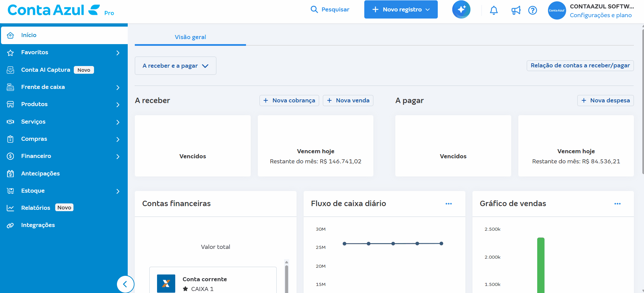This screenshot has width=644, height=293.
Task: Click the Início home icon
Action: 10,35
